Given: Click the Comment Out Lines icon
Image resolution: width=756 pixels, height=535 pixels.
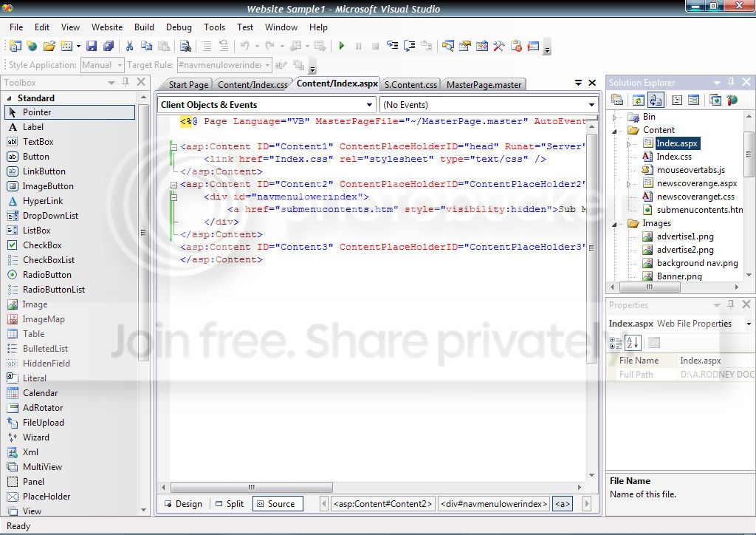Looking at the screenshot, I should [x=207, y=46].
